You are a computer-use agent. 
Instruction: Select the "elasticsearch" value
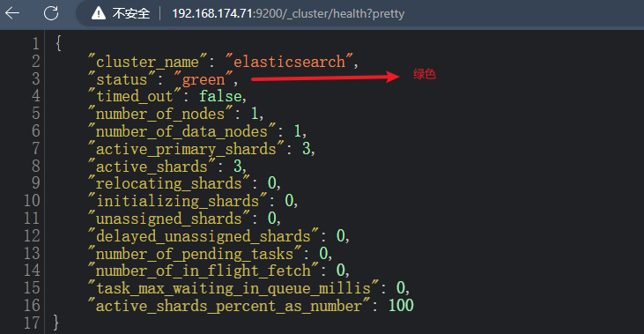290,62
